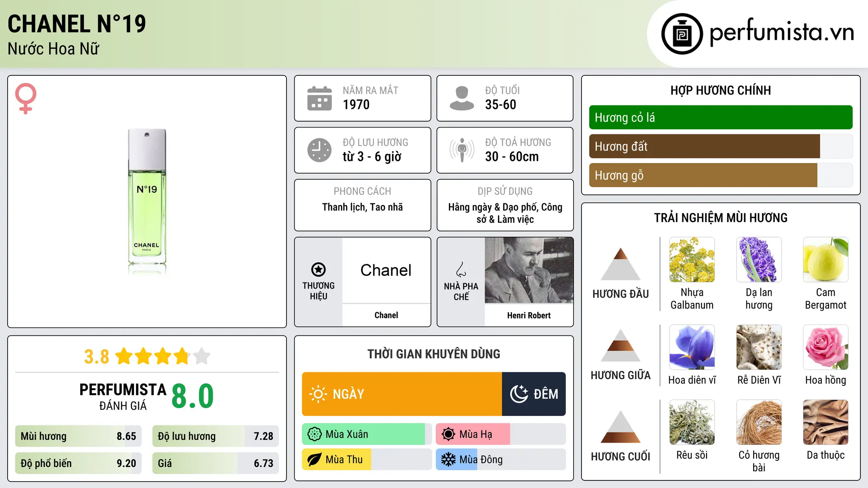Select the dark Đêm nighttime bar
Viewport: 868px width, 488px height.
click(534, 394)
